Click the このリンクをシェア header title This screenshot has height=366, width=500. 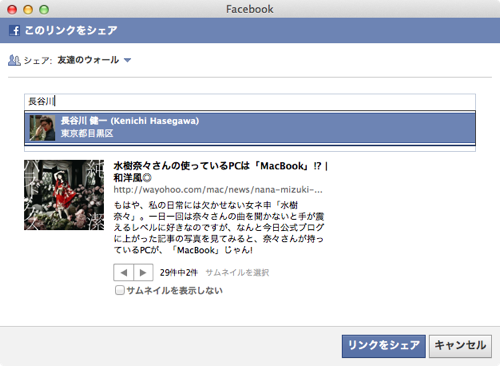tap(71, 30)
